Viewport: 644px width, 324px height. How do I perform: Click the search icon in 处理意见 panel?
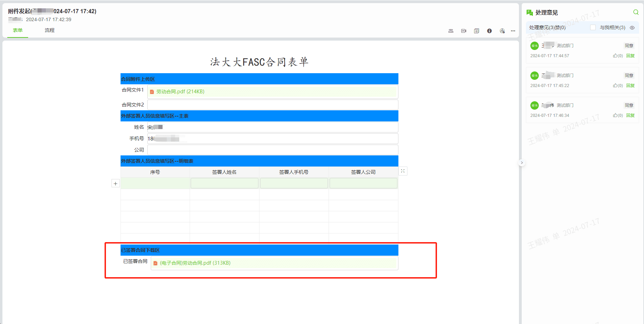click(636, 12)
